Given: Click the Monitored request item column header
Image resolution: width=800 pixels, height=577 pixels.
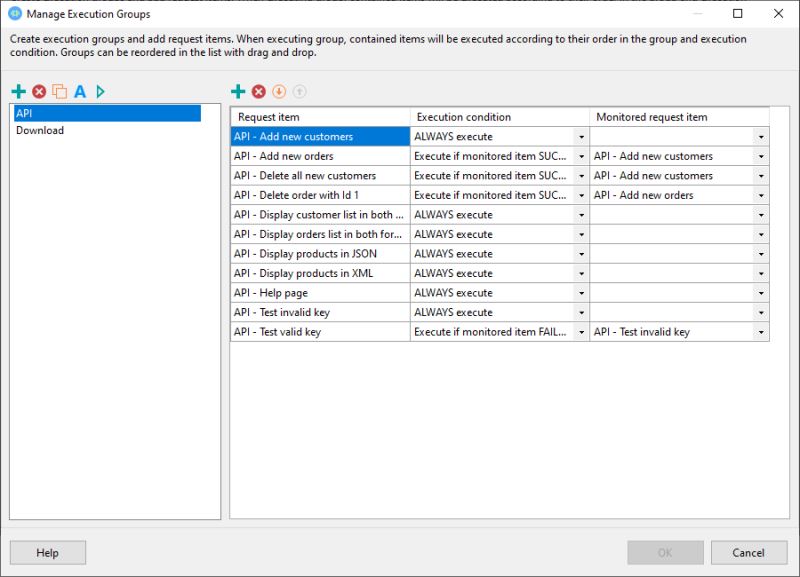Looking at the screenshot, I should [x=680, y=117].
